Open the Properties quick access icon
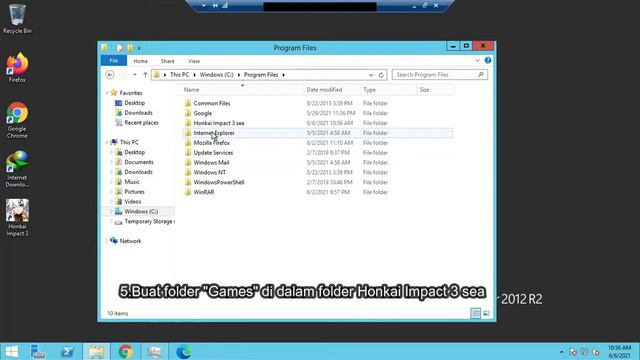Image resolution: width=640 pixels, height=360 pixels. 120,48
